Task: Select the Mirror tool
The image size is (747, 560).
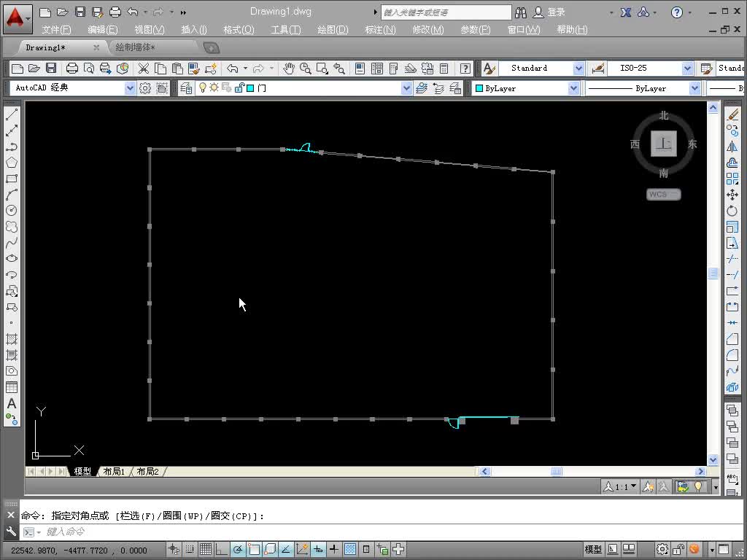Action: 732,146
